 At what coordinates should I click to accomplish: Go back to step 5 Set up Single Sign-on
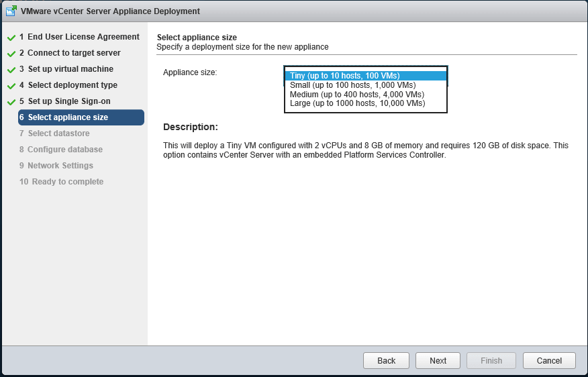(x=65, y=101)
